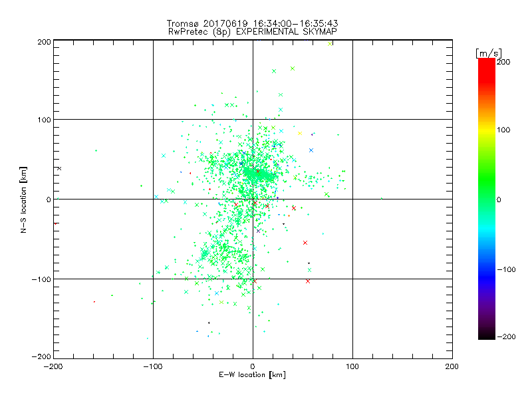This screenshot has width=532, height=399.
Task: Click the y-axis '-100' tick label
Action: coord(41,279)
